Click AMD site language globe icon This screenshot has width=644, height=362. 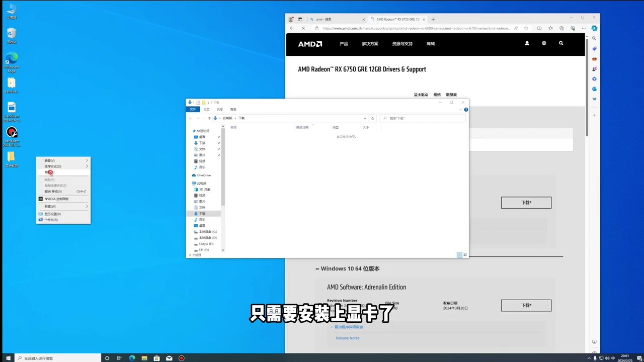(544, 43)
